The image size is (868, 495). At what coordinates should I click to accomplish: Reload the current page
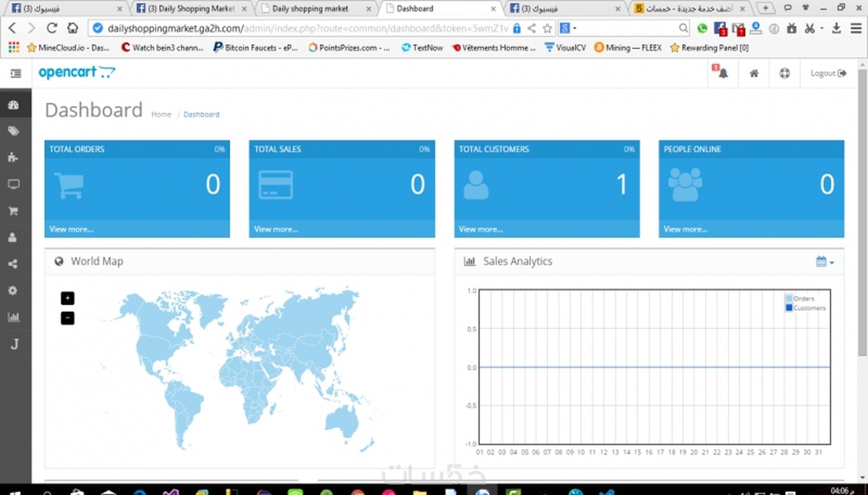pyautogui.click(x=52, y=28)
